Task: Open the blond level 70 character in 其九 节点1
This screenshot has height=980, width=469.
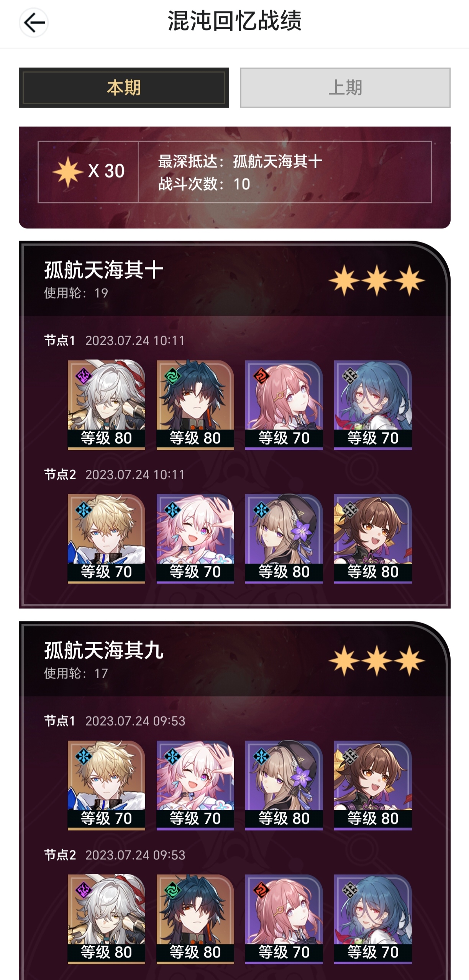Action: (107, 785)
